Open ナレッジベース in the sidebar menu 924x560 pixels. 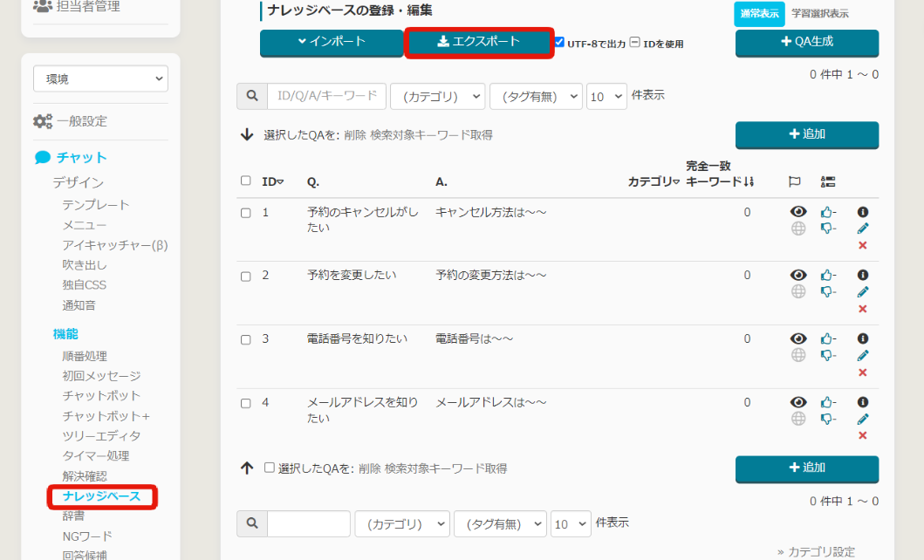100,496
